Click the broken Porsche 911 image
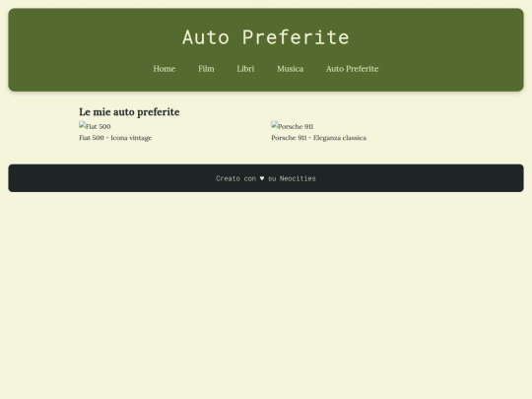The height and width of the screenshot is (399, 532). click(293, 126)
